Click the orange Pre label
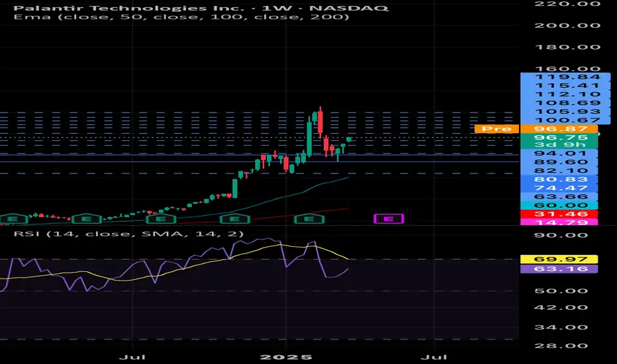Screen dimensions: 617x364 [497, 128]
